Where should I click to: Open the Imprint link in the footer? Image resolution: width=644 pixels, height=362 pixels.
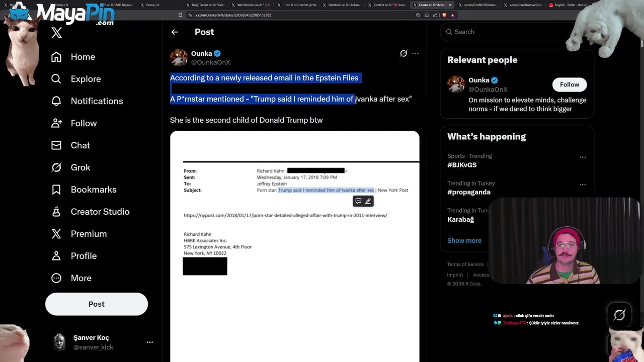455,275
